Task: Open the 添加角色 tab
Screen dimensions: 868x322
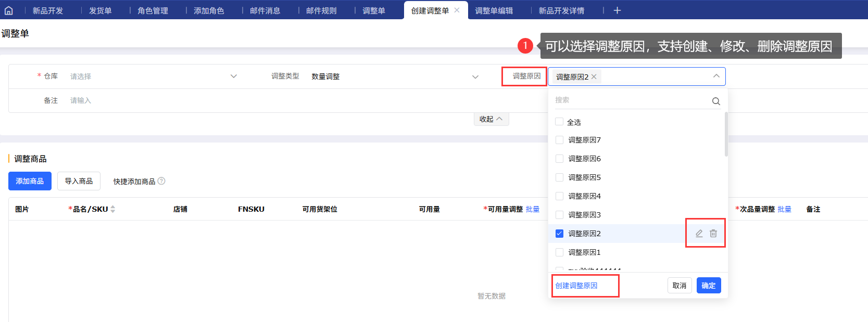Action: pos(209,10)
